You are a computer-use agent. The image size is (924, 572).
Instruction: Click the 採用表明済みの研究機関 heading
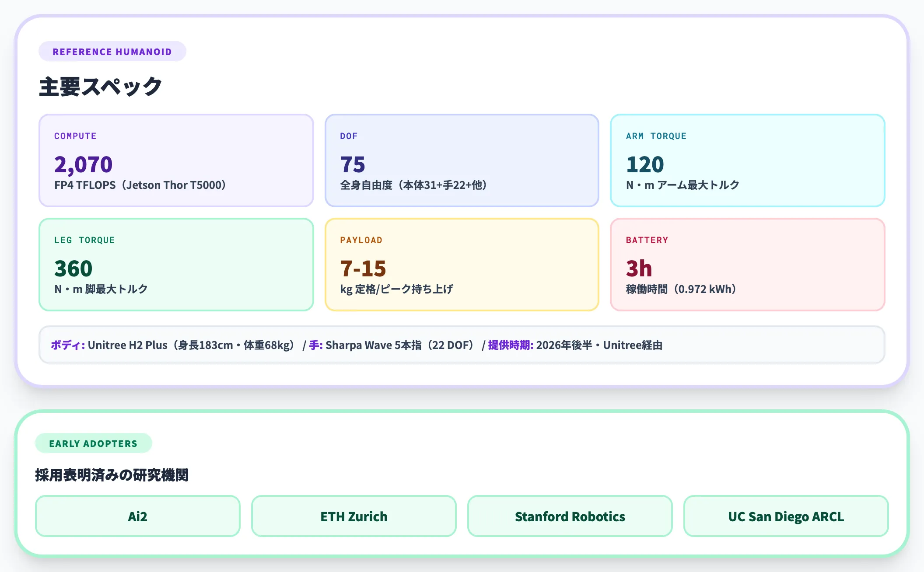pyautogui.click(x=112, y=475)
